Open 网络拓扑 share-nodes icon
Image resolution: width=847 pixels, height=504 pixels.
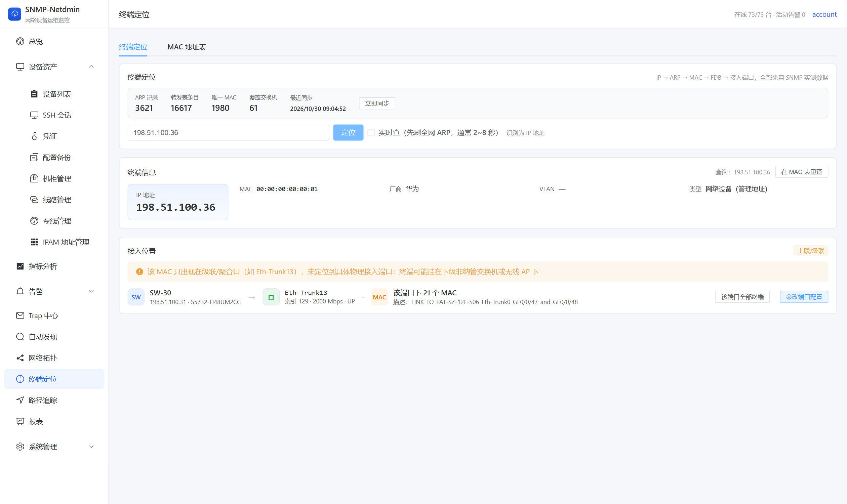(20, 358)
